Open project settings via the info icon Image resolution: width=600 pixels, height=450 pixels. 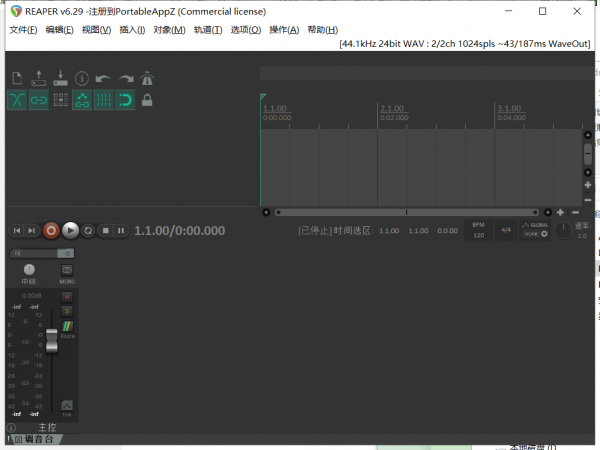pyautogui.click(x=82, y=78)
